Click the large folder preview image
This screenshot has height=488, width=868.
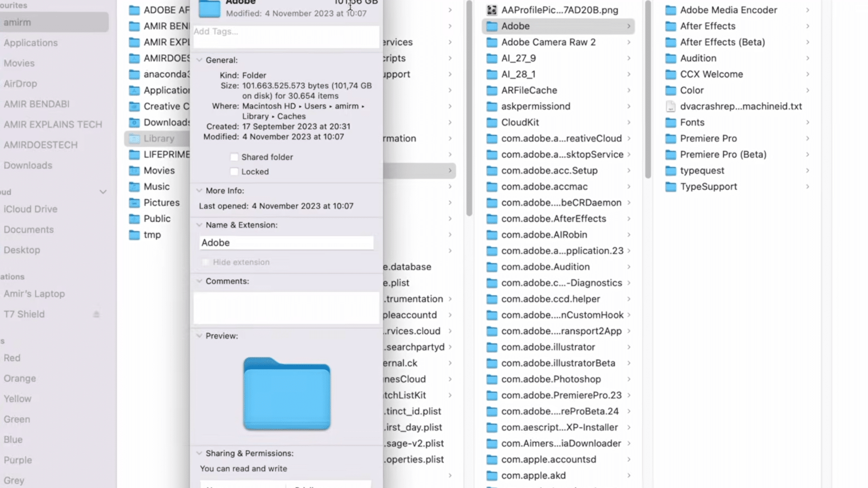tap(287, 394)
